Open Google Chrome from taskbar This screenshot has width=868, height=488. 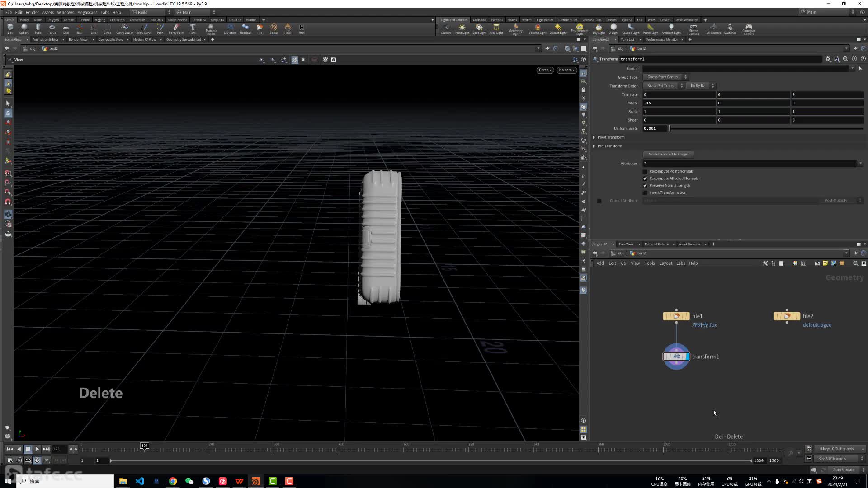click(x=173, y=481)
